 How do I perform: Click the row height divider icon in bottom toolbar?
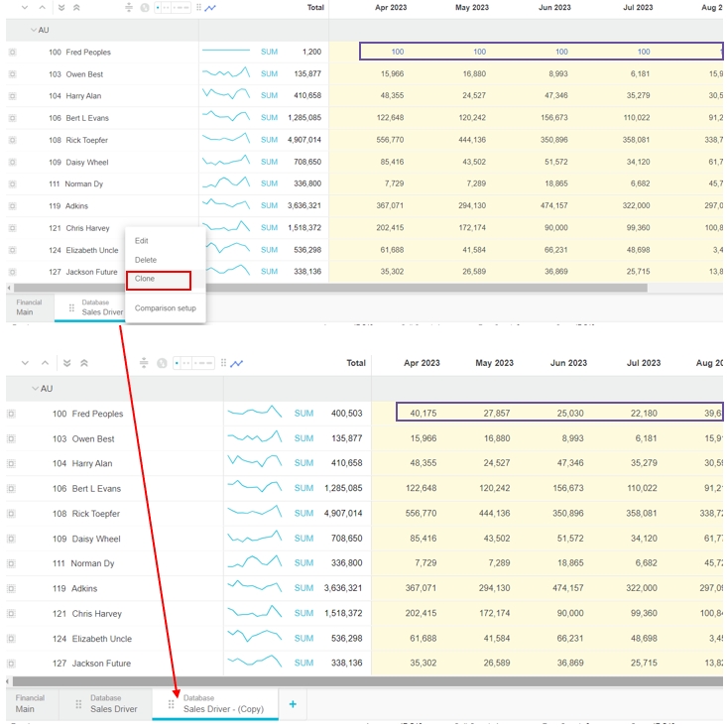144,363
